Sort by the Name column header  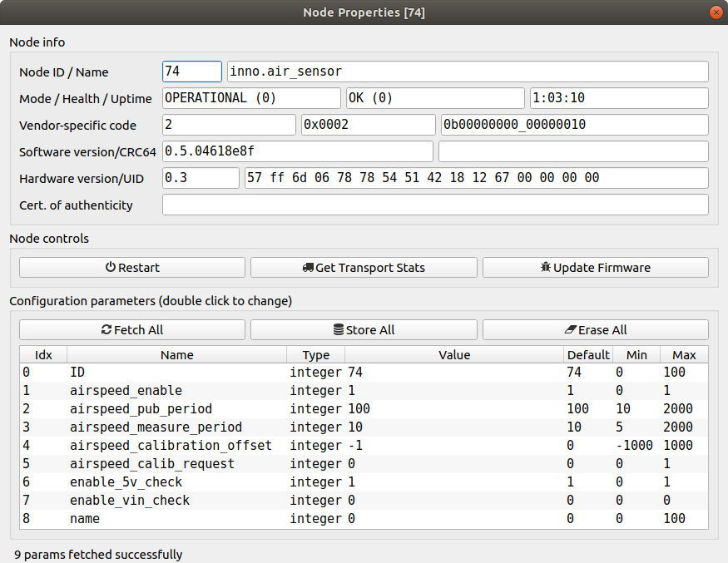tap(176, 354)
